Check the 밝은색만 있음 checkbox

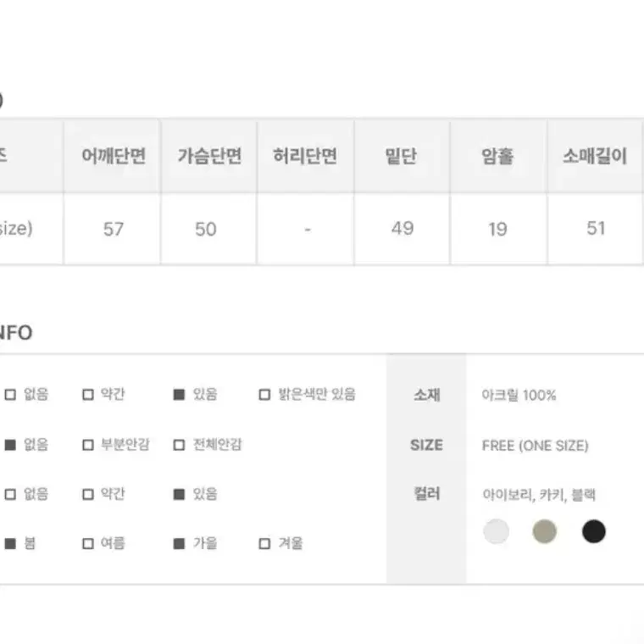coord(264,395)
